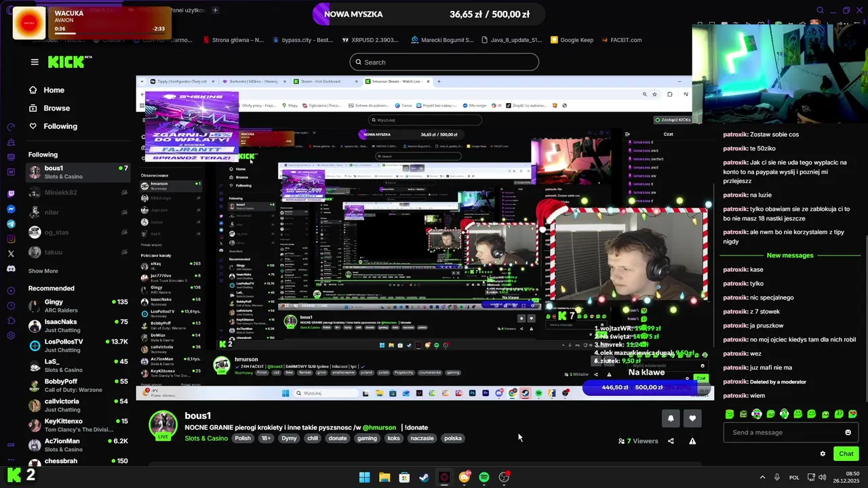The height and width of the screenshot is (488, 868).
Task: Expand hidden system tray icons
Action: click(762, 477)
